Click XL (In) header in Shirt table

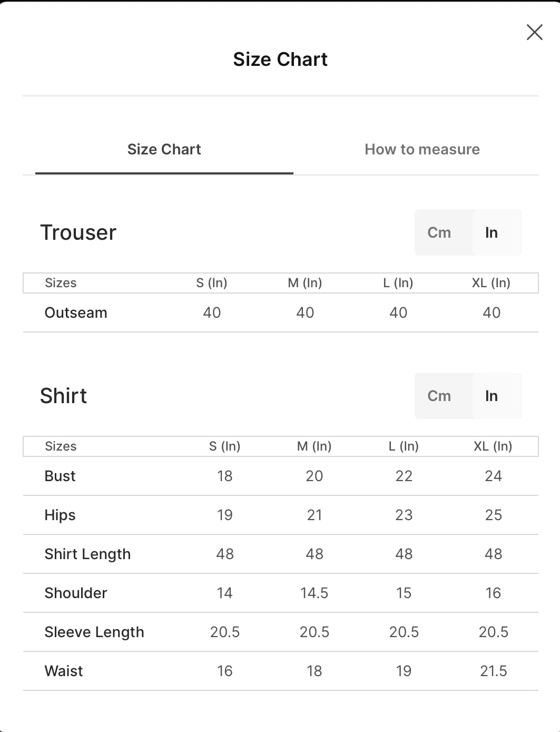(493, 446)
